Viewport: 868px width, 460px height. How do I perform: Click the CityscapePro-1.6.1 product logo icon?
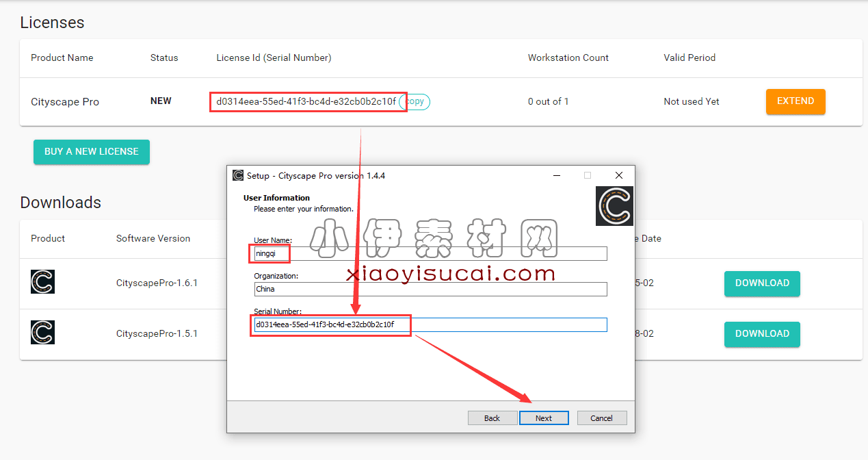pyautogui.click(x=42, y=282)
